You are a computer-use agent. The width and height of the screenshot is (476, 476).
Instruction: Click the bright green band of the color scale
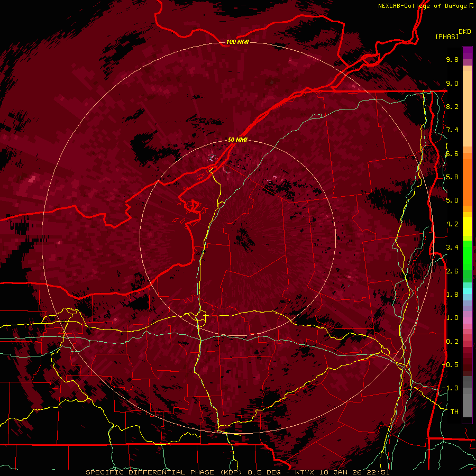(467, 255)
